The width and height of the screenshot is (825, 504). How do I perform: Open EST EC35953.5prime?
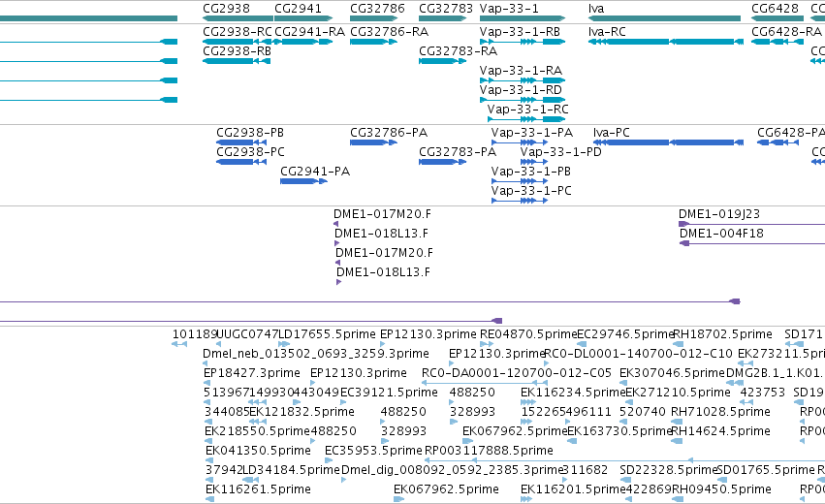373,451
